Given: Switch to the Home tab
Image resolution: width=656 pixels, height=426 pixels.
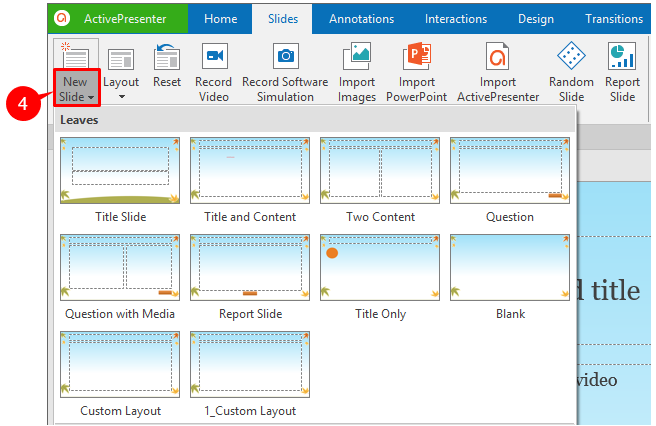Looking at the screenshot, I should (x=220, y=19).
